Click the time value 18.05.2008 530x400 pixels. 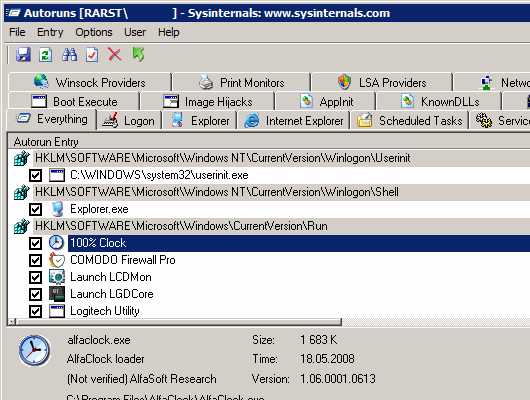tap(327, 359)
